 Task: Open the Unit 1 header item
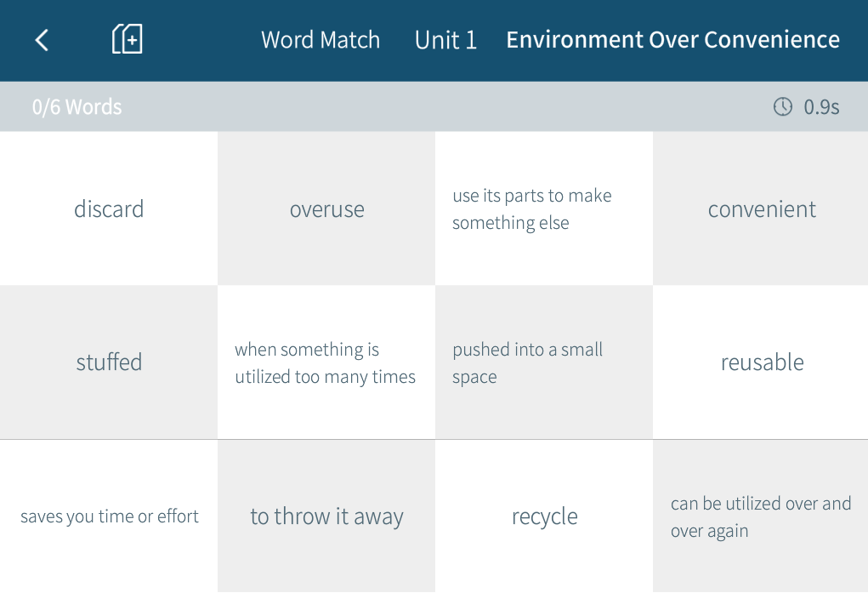[x=445, y=40]
